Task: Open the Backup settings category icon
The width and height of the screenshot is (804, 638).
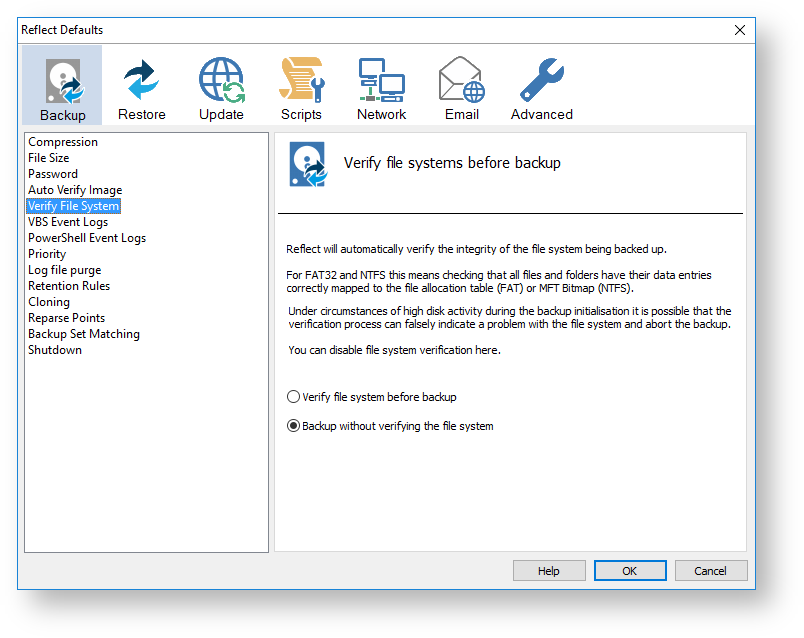Action: pyautogui.click(x=62, y=85)
